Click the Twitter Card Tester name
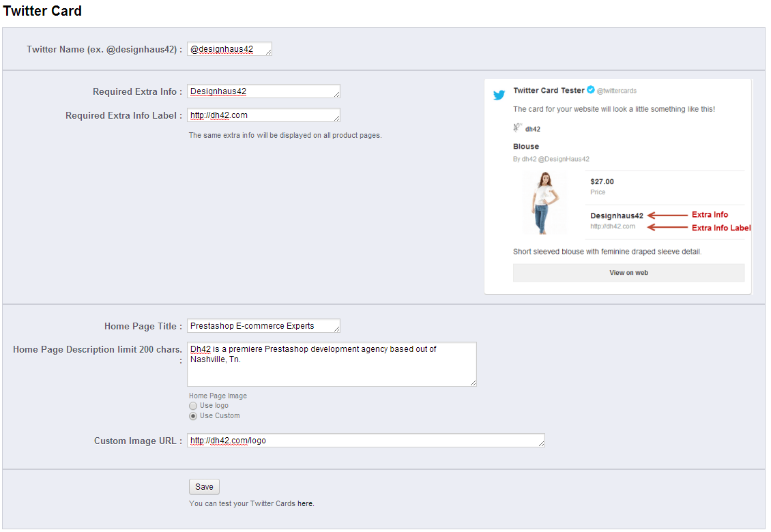771x532 pixels. 549,91
